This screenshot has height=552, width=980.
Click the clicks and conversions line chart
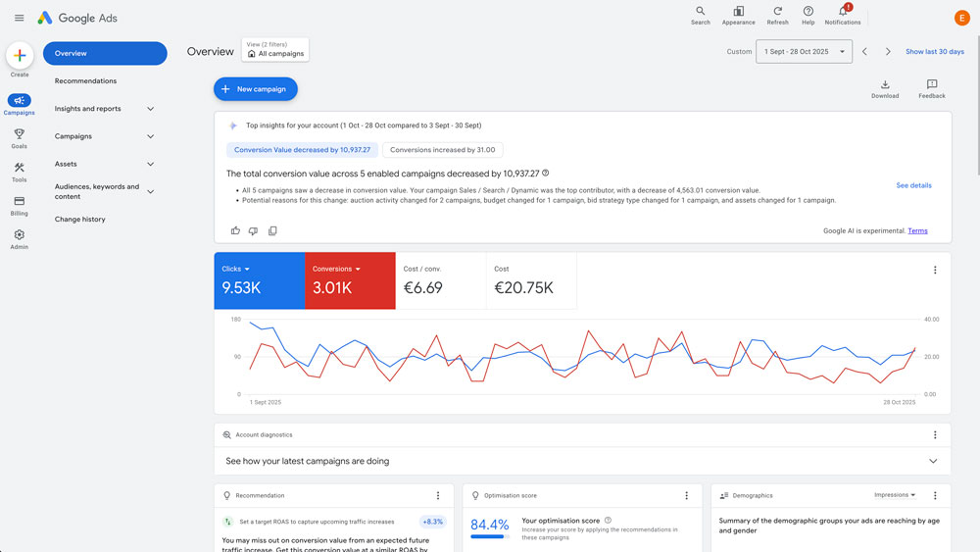click(x=582, y=358)
